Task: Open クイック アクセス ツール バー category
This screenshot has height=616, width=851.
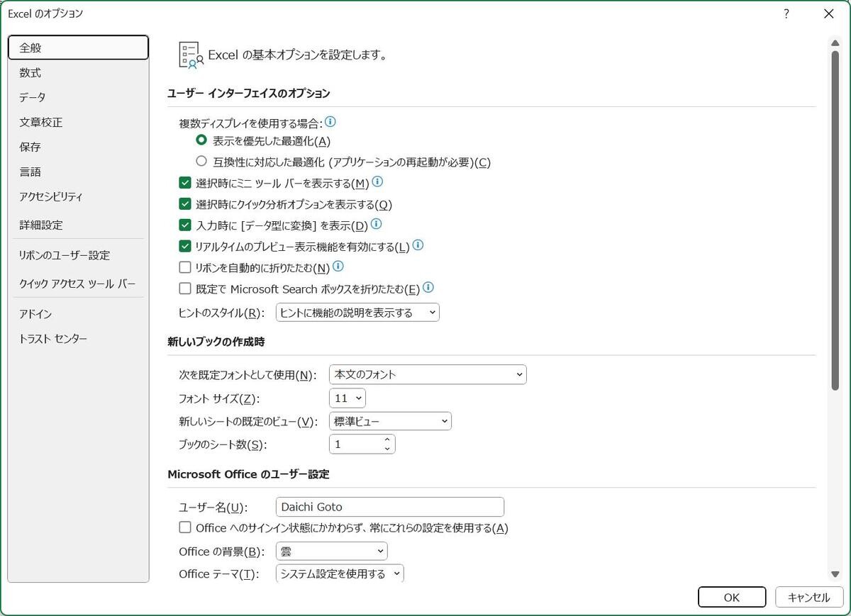Action: (78, 284)
